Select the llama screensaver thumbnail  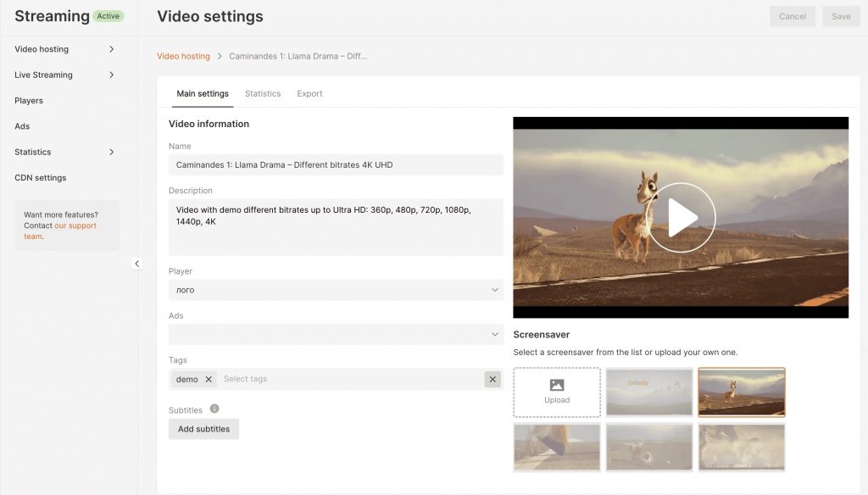point(742,392)
